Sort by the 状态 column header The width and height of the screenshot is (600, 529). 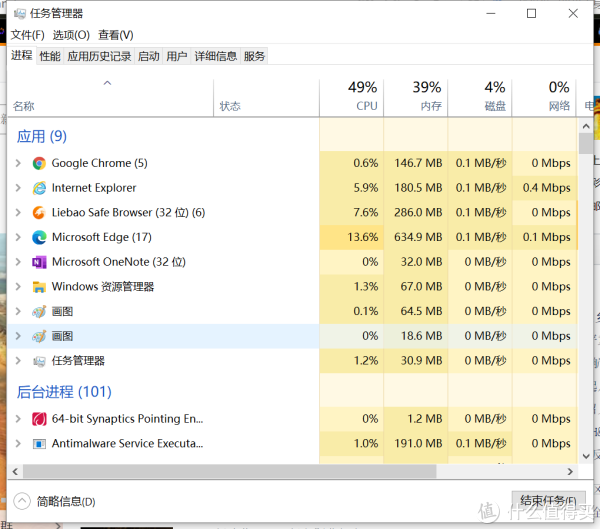coord(266,98)
